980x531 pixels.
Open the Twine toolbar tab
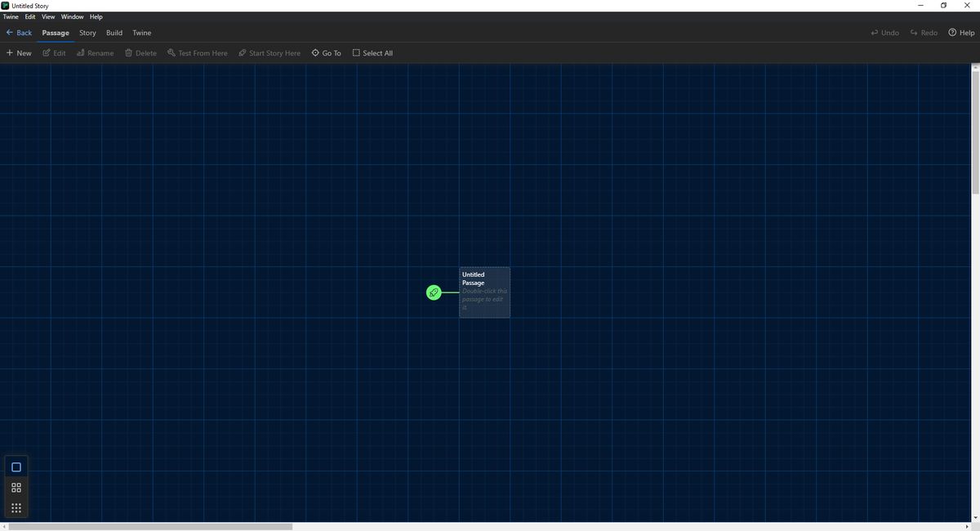tap(141, 33)
